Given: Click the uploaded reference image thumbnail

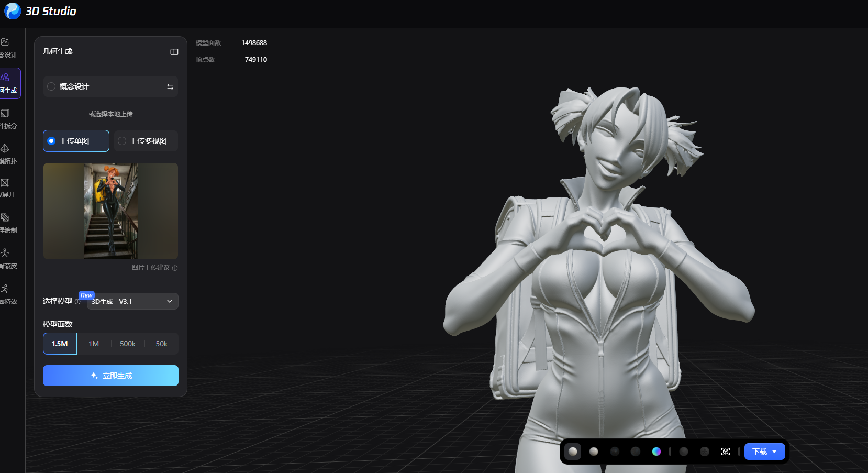Looking at the screenshot, I should (110, 211).
